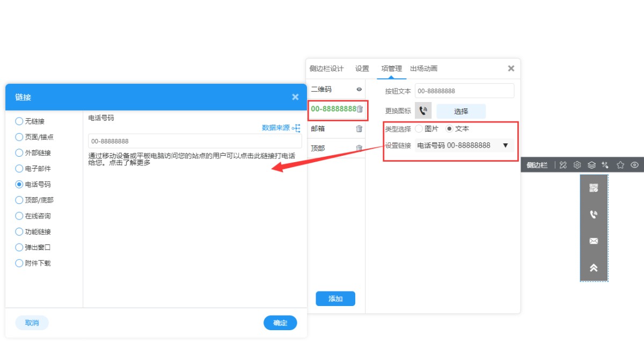Viewport: 644px width, 342px height.
Task: Click the design pencil-ruler icon in sidebar toolbar
Action: [x=563, y=165]
